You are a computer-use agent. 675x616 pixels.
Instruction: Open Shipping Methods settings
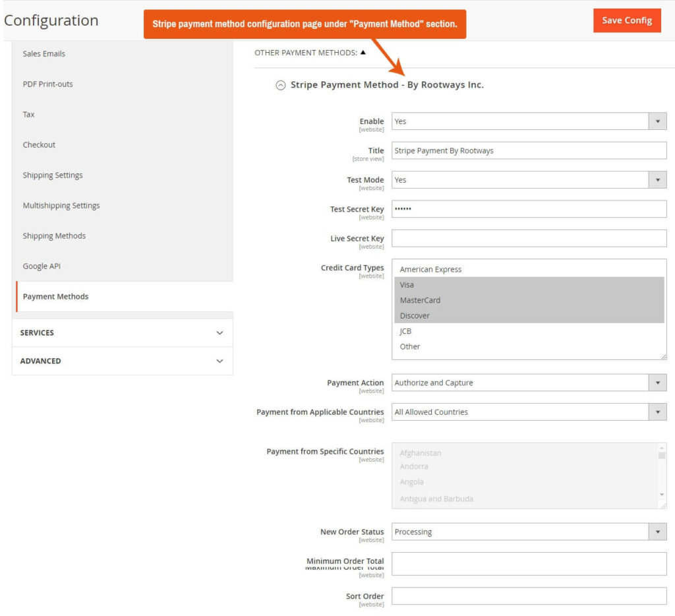53,235
